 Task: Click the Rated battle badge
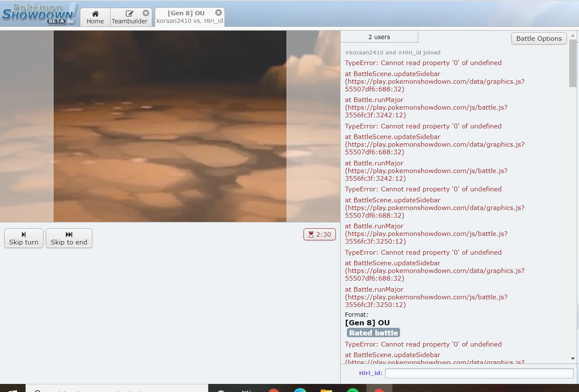(x=373, y=333)
